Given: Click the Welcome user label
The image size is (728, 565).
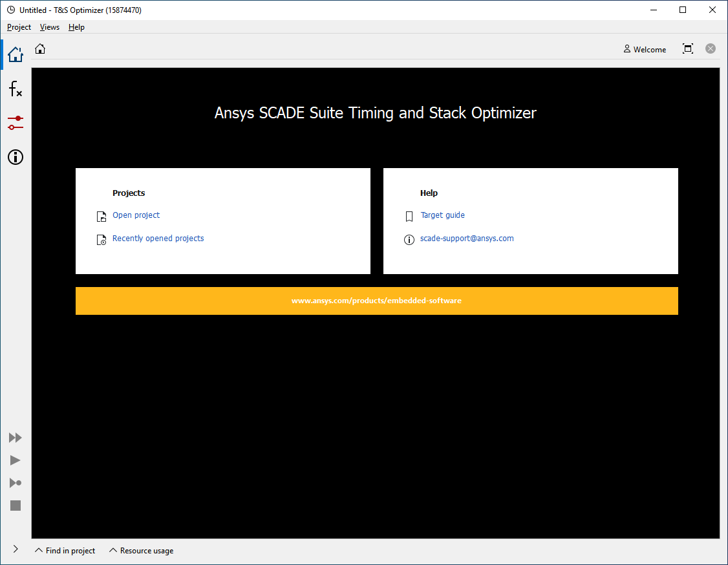Looking at the screenshot, I should tap(645, 49).
